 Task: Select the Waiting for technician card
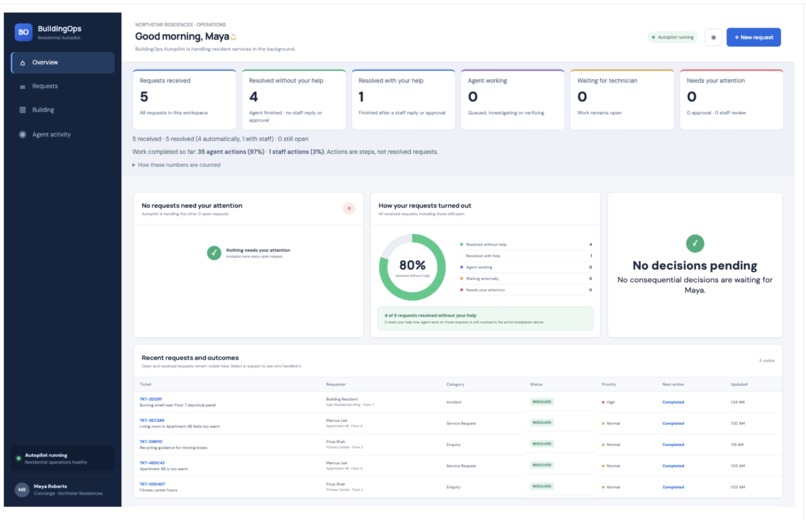point(622,99)
